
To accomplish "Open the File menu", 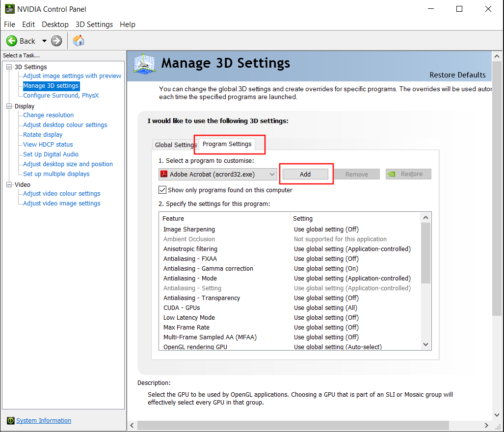I will [x=9, y=25].
